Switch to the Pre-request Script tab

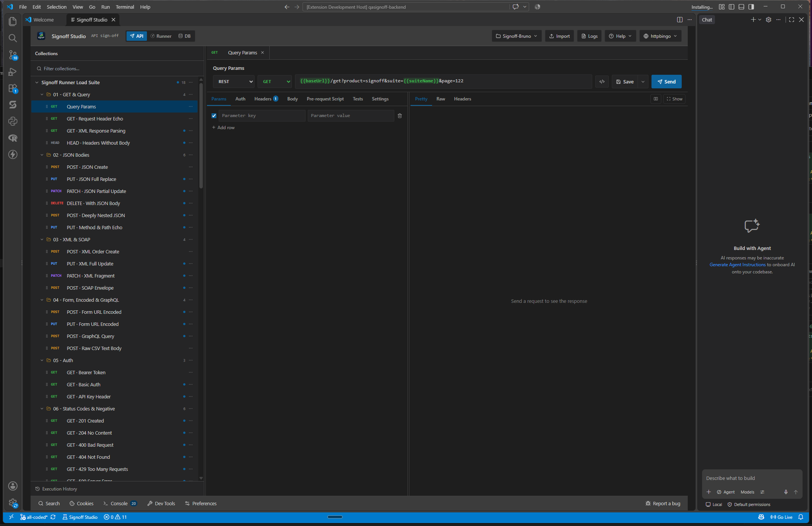[325, 99]
